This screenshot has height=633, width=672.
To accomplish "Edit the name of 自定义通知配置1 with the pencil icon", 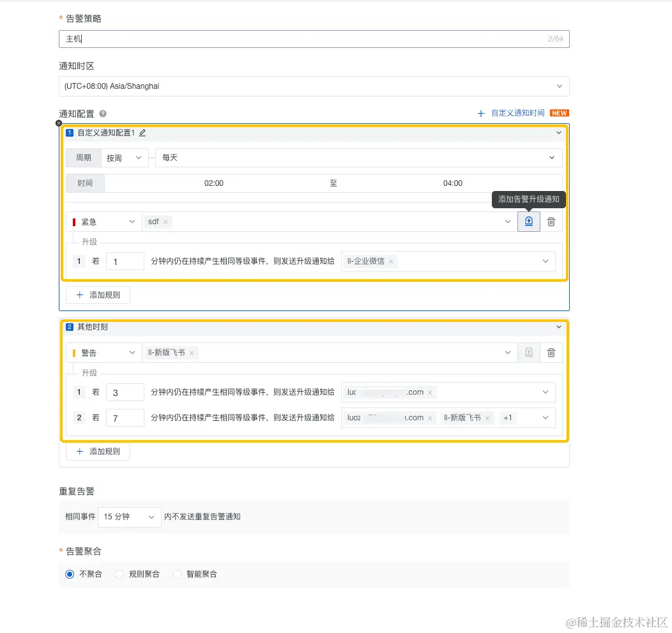I will point(142,133).
